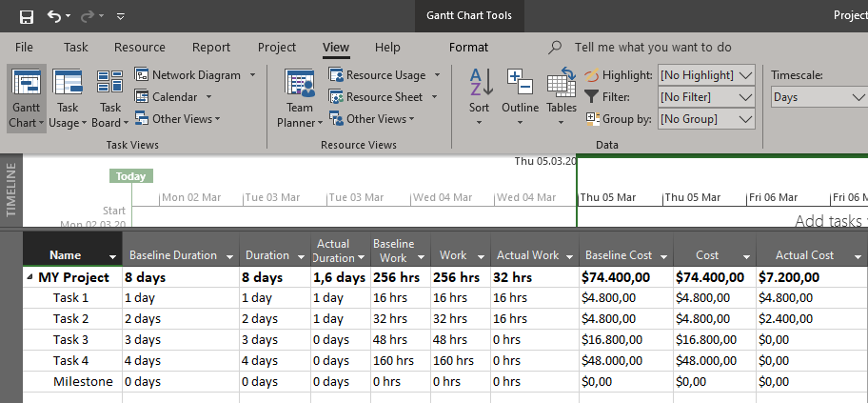
Task: Click the Outline icon
Action: coord(520,86)
